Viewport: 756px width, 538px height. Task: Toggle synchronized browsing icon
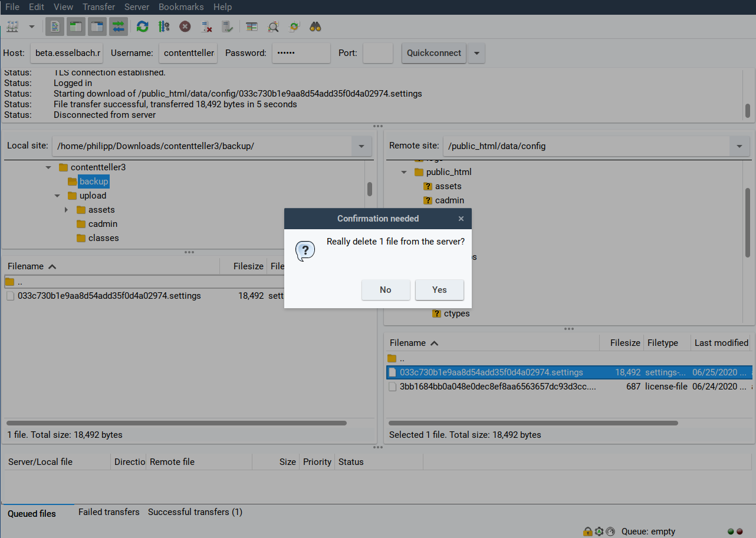[294, 27]
